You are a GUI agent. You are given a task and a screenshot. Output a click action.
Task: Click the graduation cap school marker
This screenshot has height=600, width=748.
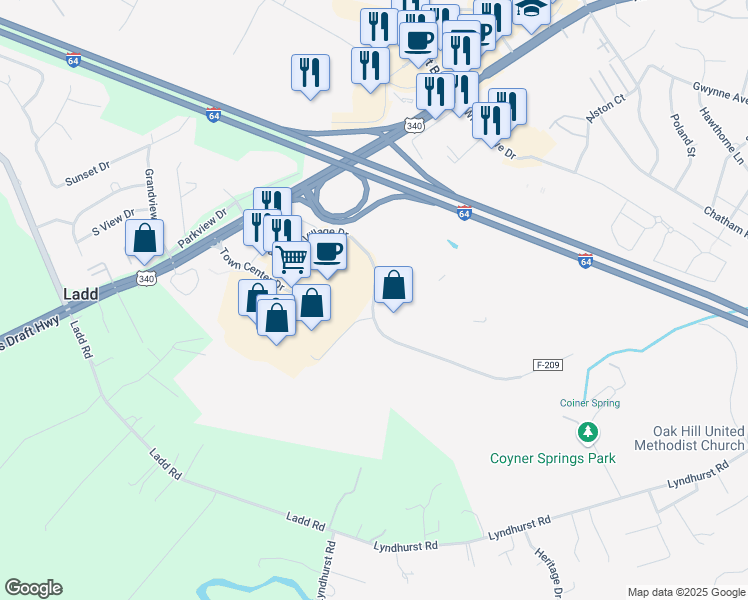click(531, 10)
